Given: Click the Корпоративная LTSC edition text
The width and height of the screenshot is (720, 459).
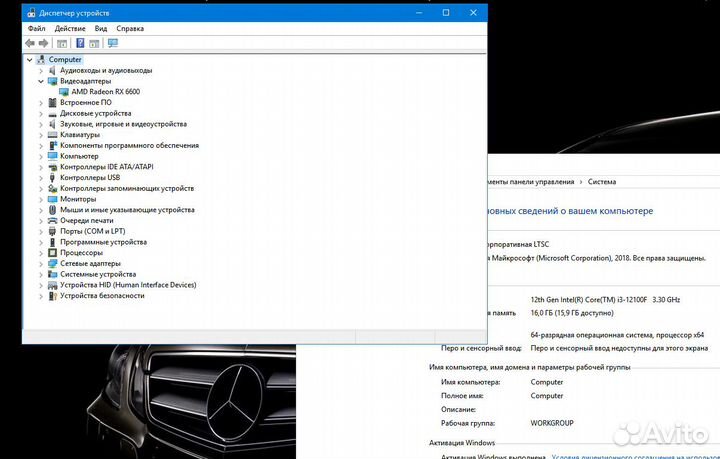Looking at the screenshot, I should [x=518, y=244].
